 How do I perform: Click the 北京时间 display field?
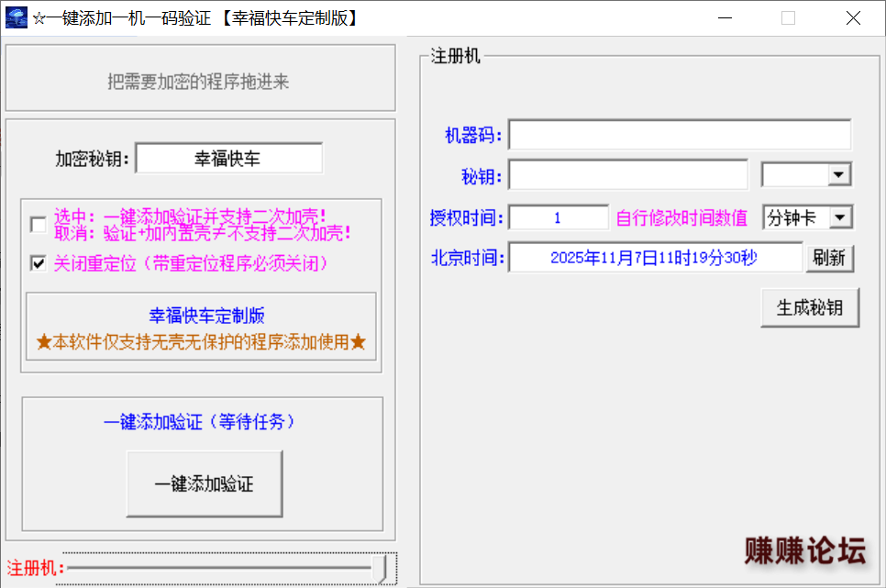(655, 258)
